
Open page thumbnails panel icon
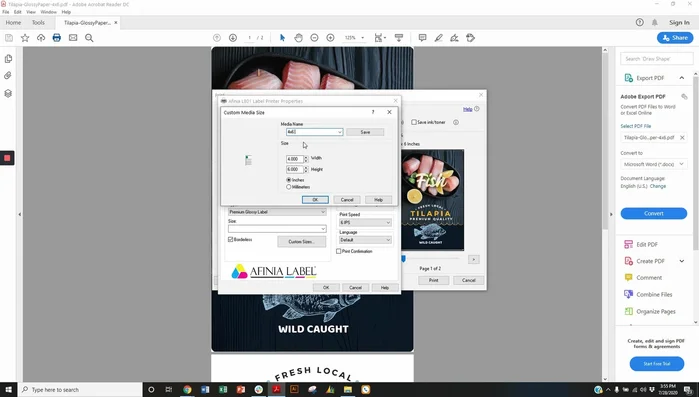click(8, 59)
